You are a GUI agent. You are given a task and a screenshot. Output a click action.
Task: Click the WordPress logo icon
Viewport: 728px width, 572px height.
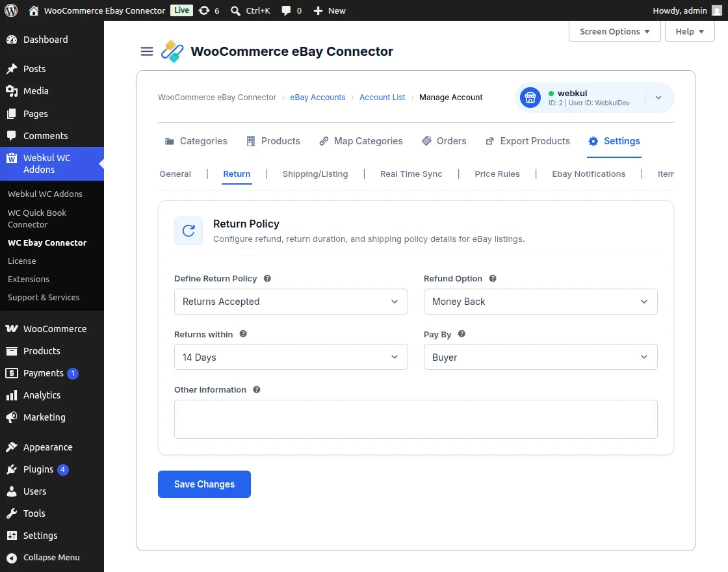11,10
